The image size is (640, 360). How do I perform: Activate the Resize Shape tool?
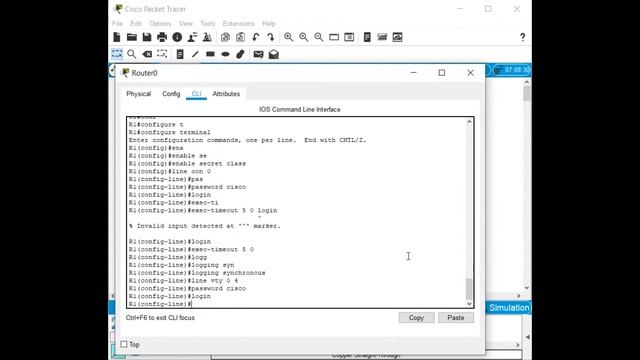click(x=162, y=54)
